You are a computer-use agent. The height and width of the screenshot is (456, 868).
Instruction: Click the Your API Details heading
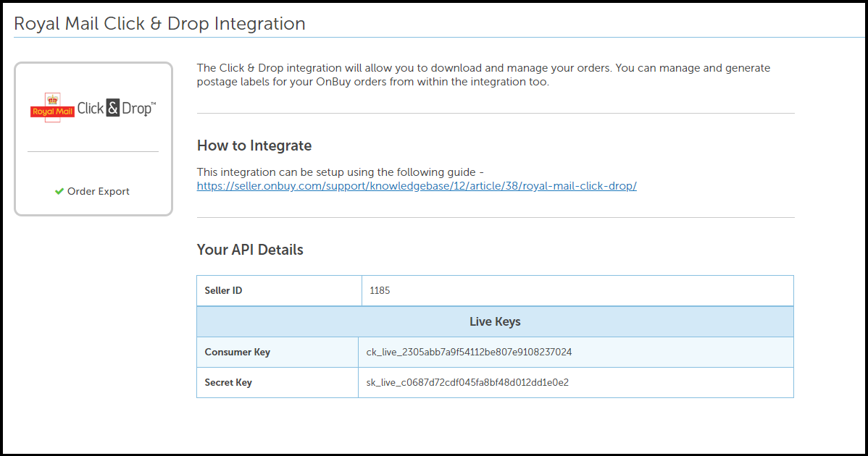(x=250, y=250)
